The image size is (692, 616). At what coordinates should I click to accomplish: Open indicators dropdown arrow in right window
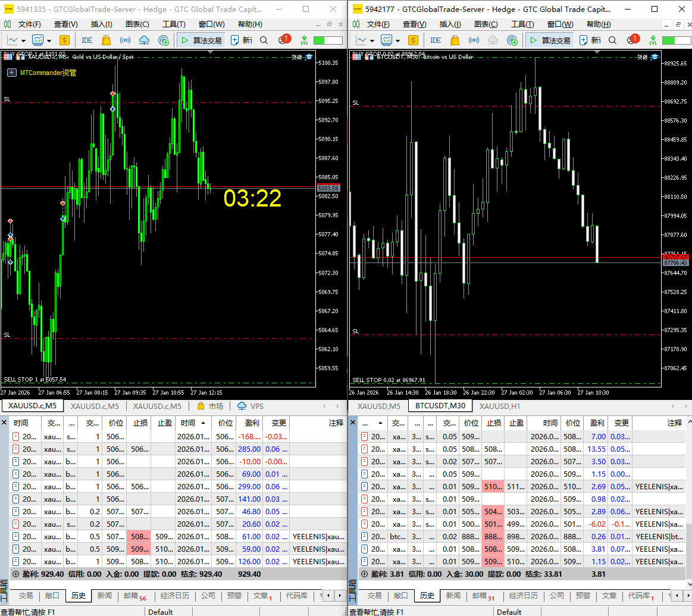[x=397, y=41]
